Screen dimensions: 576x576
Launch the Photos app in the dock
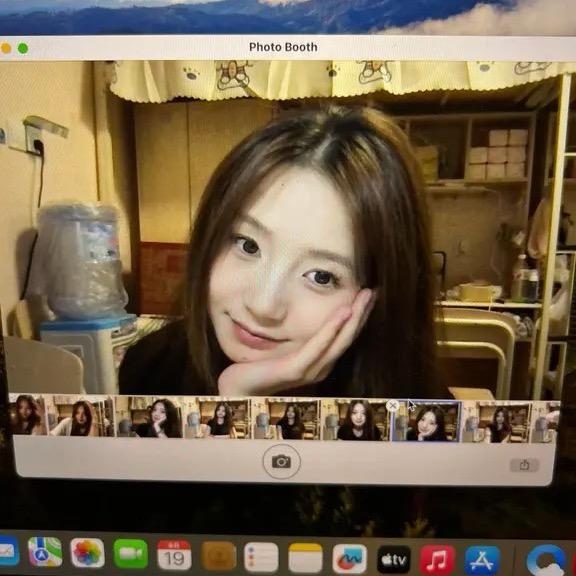87,552
